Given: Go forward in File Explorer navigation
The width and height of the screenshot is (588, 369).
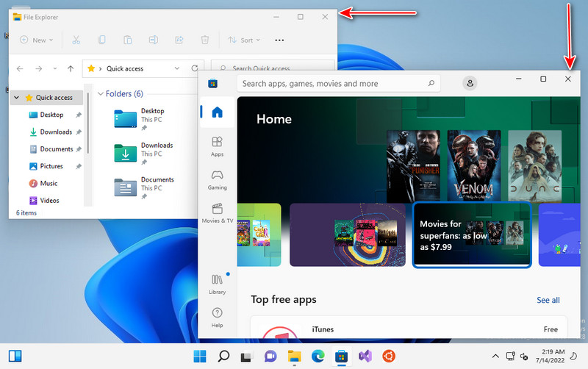Looking at the screenshot, I should coord(39,68).
